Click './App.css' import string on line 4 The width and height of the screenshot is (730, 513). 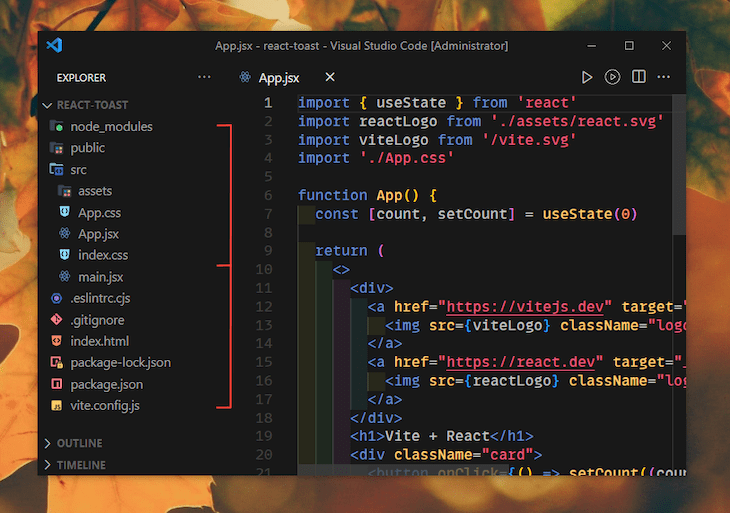[406, 158]
